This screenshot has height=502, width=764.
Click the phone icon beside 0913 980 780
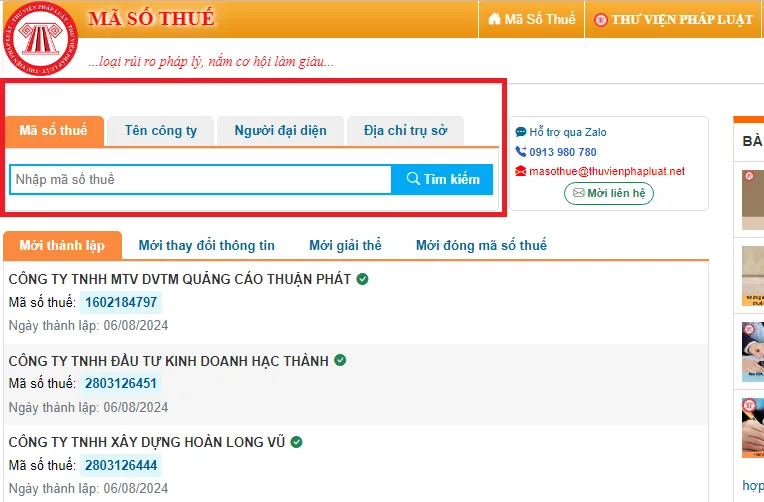pyautogui.click(x=521, y=152)
